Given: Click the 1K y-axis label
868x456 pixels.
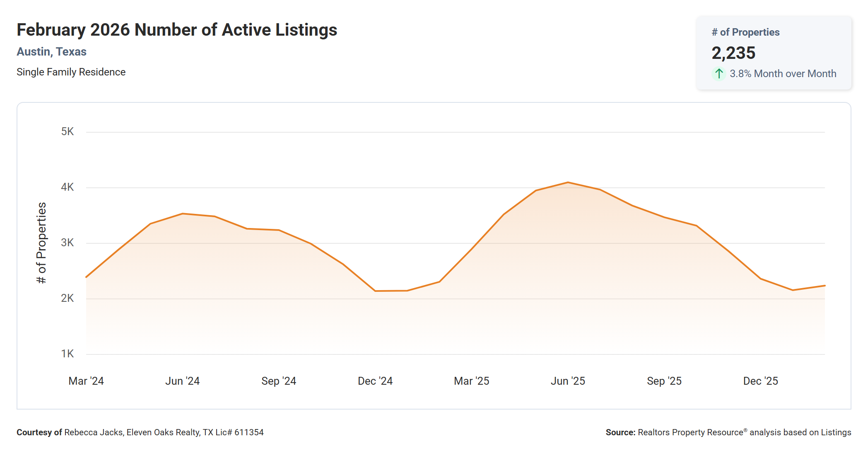Looking at the screenshot, I should [x=68, y=354].
